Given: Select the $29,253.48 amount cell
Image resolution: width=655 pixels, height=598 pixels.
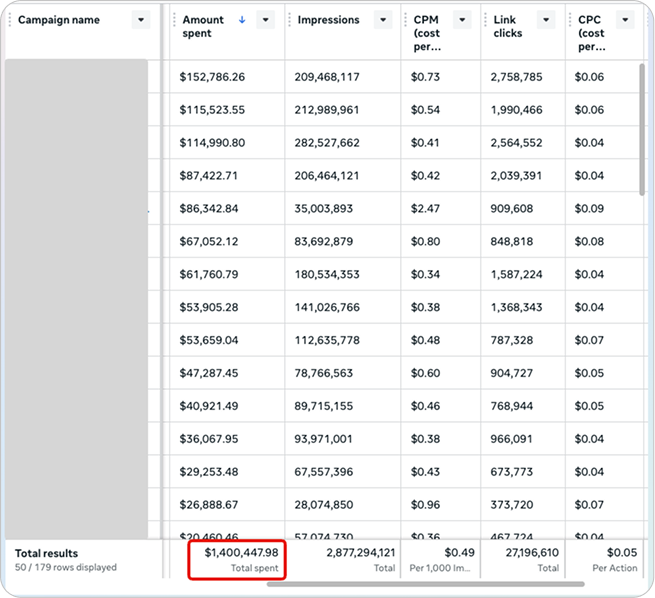Looking at the screenshot, I should (x=209, y=472).
